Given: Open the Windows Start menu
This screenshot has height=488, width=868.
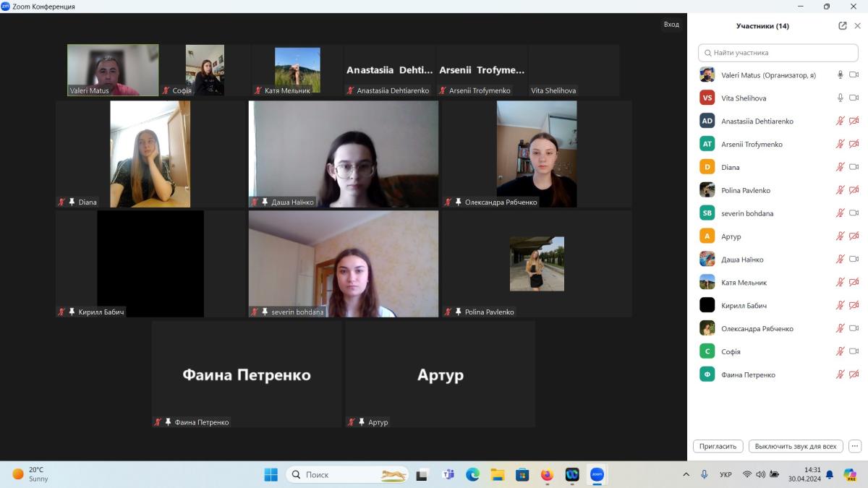Looking at the screenshot, I should tap(271, 474).
